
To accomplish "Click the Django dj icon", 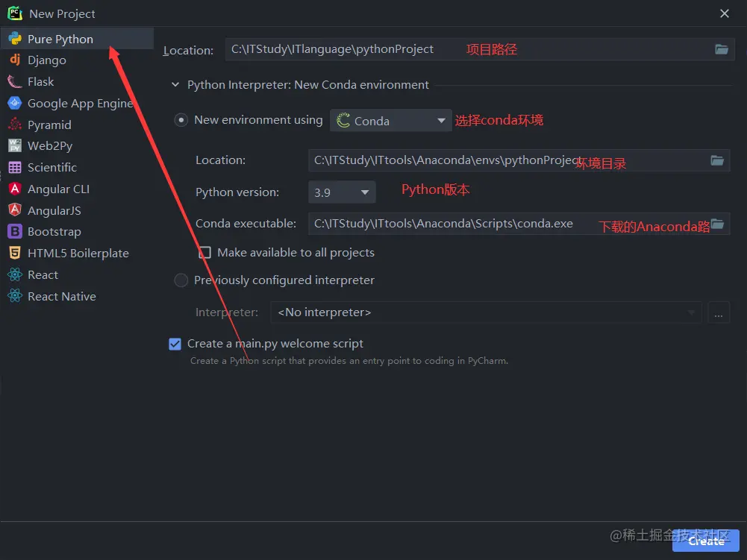I will coord(15,60).
